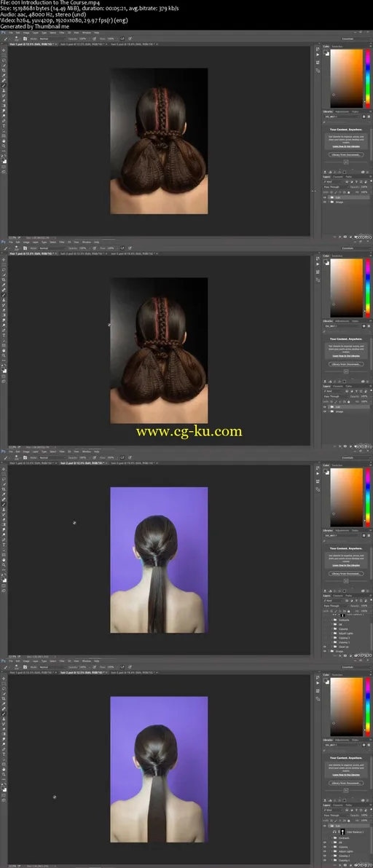This screenshot has height=868, width=373.
Task: Select the Brush tool in the top frame's left toolbar
Action: tap(4, 85)
